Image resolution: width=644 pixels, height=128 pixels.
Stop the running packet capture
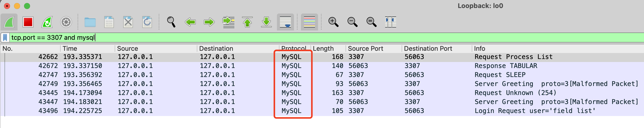28,22
